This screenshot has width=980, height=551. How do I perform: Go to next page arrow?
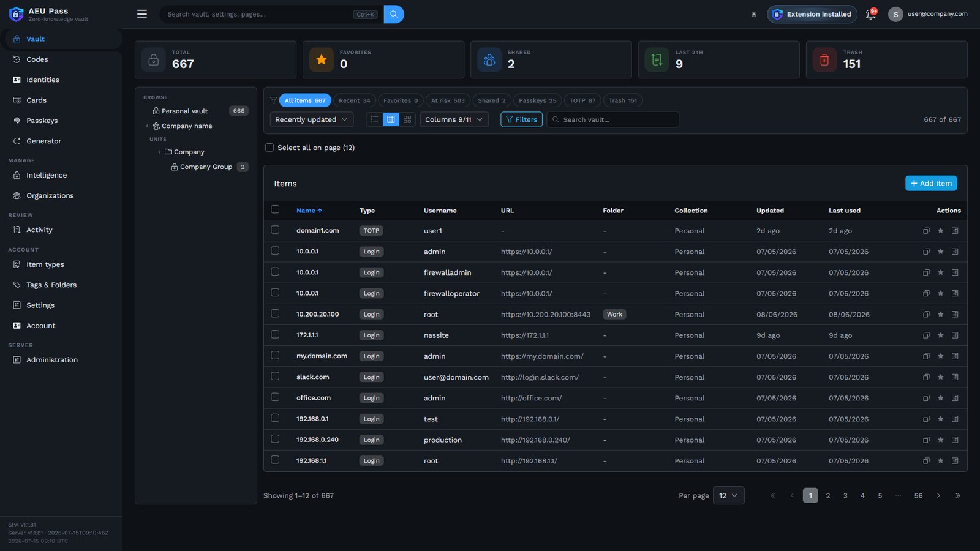[938, 495]
